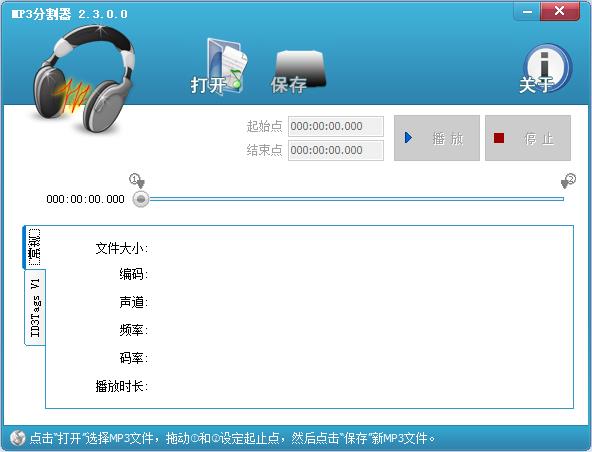Click the round playback slider thumb
592x452 pixels.
pyautogui.click(x=141, y=199)
